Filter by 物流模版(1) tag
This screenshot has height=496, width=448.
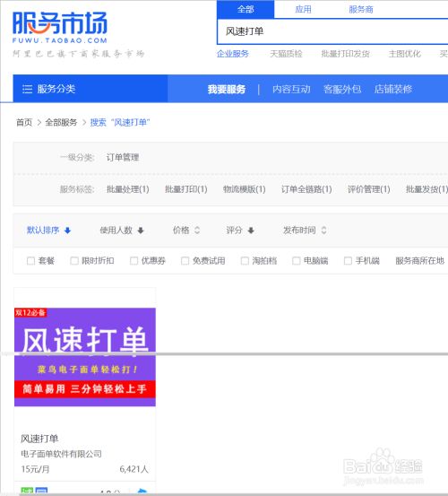pos(245,189)
